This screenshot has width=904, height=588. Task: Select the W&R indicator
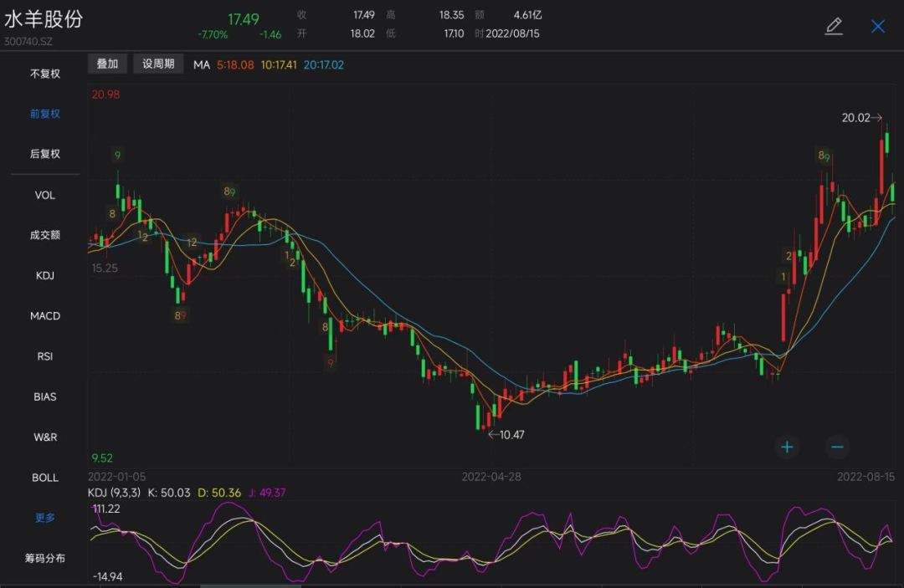click(45, 437)
